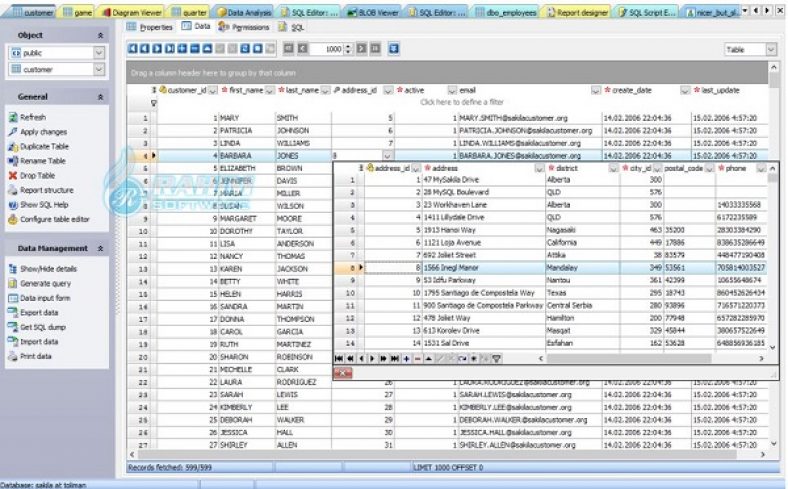Go to first record in main toolbar

(133, 49)
